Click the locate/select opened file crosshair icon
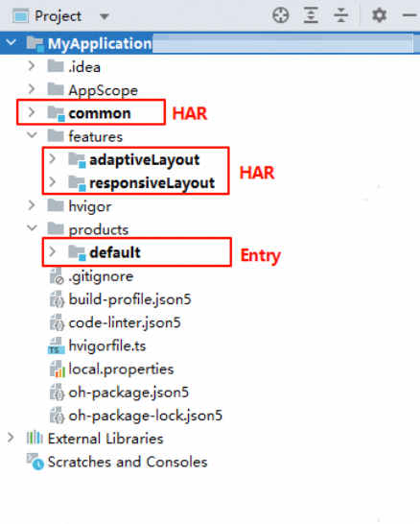 coord(280,15)
